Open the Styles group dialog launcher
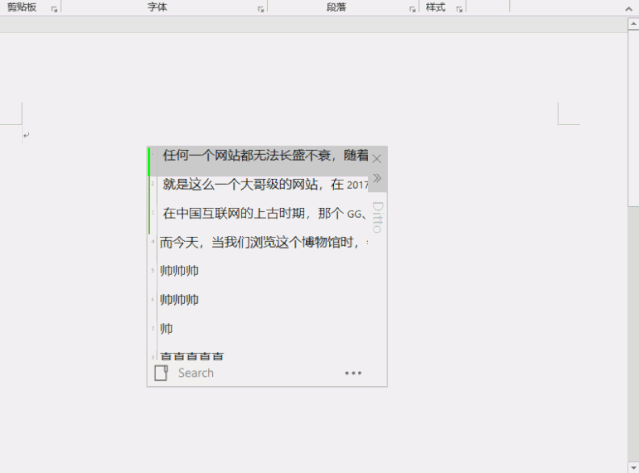 460,9
